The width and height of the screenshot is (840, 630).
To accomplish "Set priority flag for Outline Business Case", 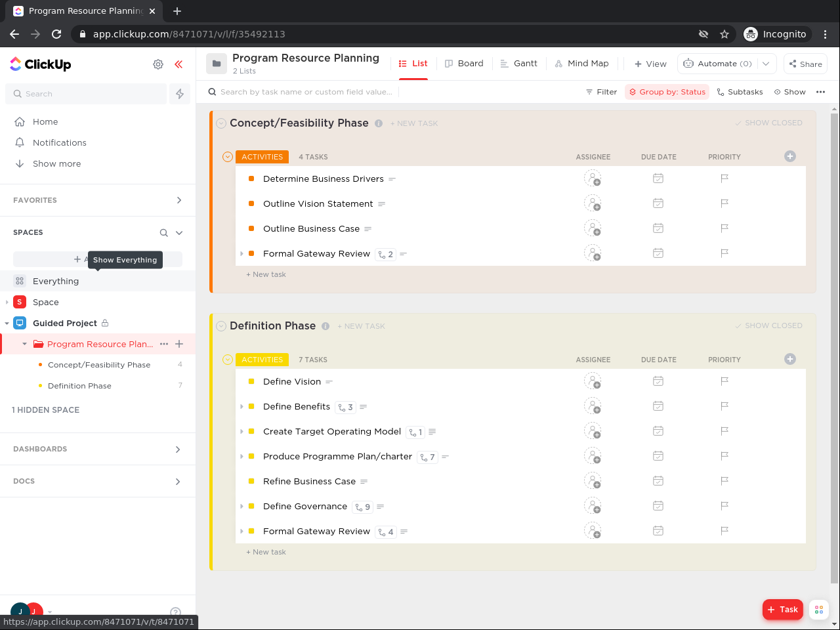I will [x=724, y=228].
